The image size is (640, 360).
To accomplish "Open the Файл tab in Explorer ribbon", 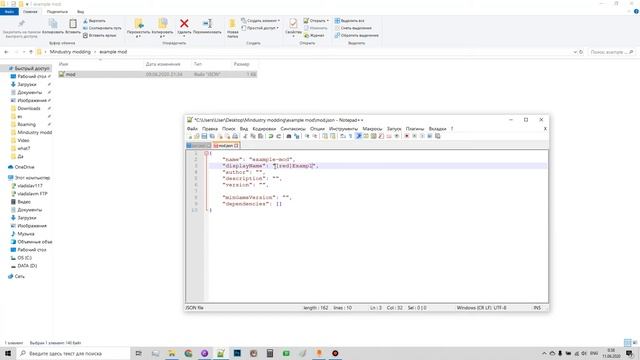I will (9, 12).
